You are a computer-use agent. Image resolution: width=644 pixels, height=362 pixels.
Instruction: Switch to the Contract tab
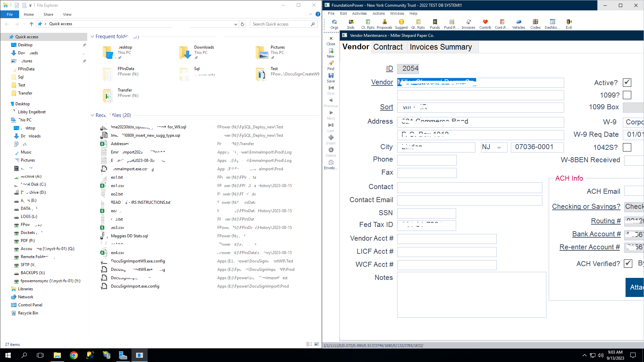(x=388, y=47)
